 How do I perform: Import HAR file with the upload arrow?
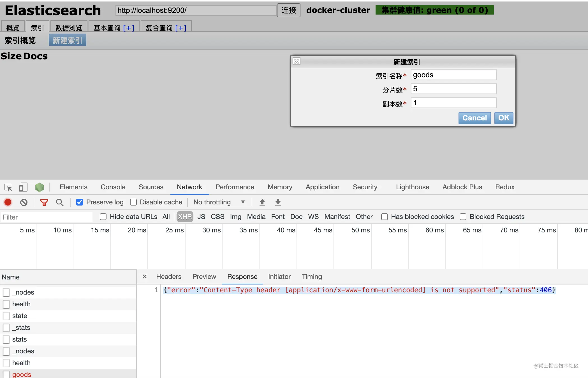[x=262, y=202]
